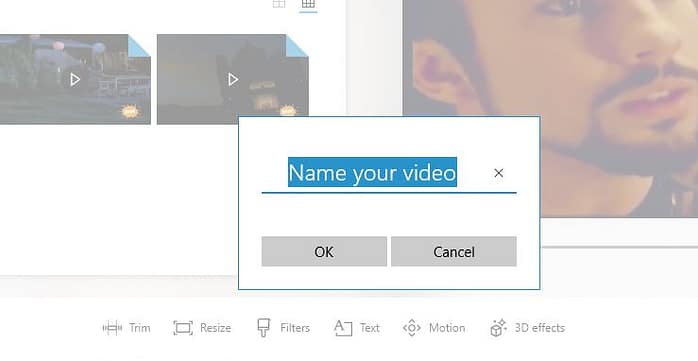
Task: Select the first video clip thumbnail
Action: pos(75,79)
